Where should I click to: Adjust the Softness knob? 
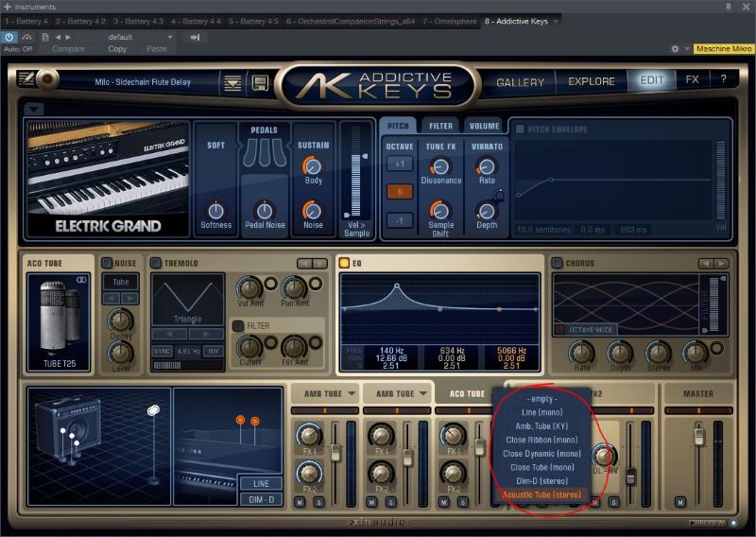(x=215, y=211)
